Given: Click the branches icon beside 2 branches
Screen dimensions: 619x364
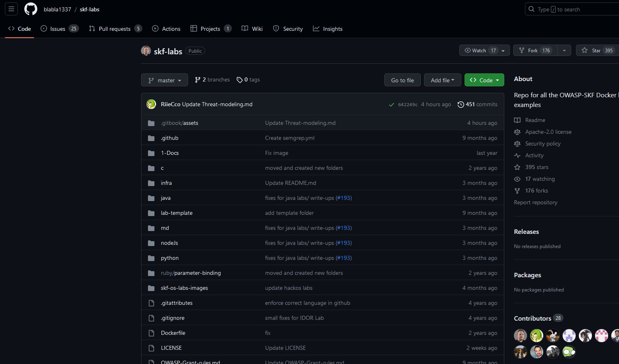Looking at the screenshot, I should (198, 80).
